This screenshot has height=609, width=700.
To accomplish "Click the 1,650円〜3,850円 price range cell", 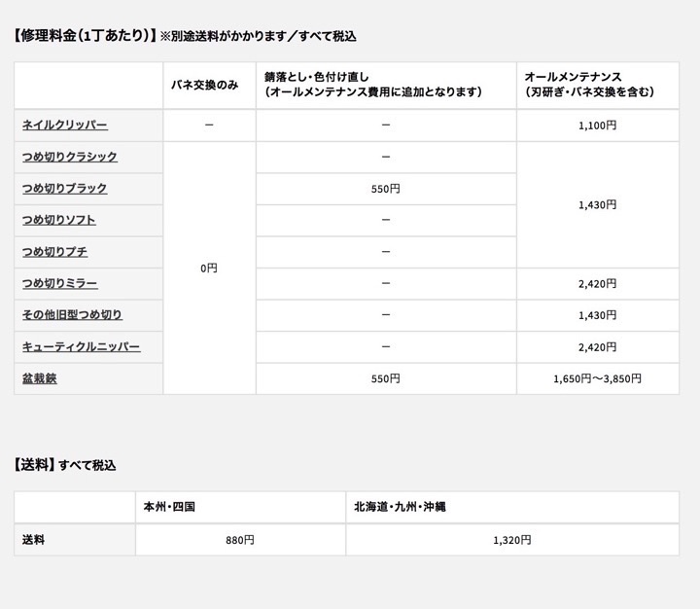I will tap(597, 378).
